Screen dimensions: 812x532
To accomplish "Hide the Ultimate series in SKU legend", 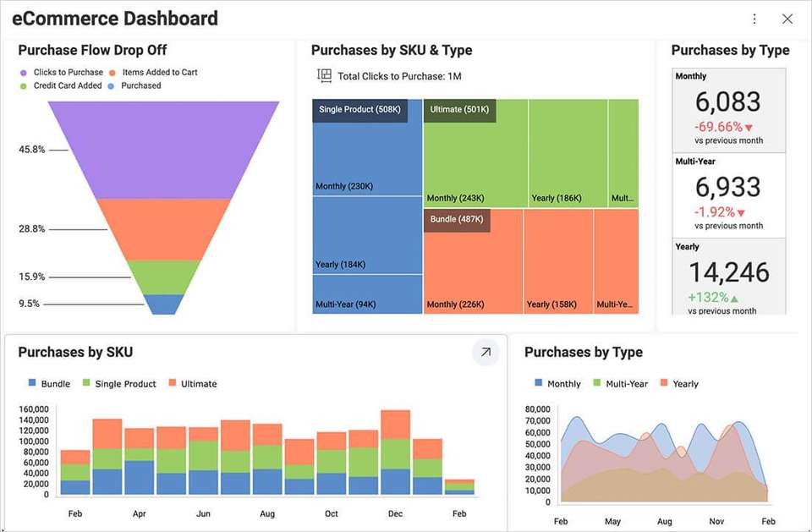I will (192, 384).
